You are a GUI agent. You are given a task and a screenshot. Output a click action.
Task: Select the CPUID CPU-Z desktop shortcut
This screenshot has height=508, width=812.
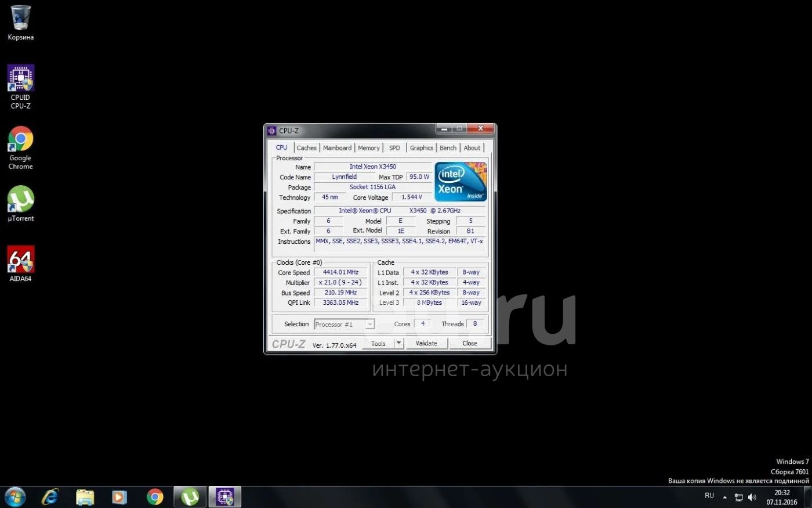pos(20,87)
